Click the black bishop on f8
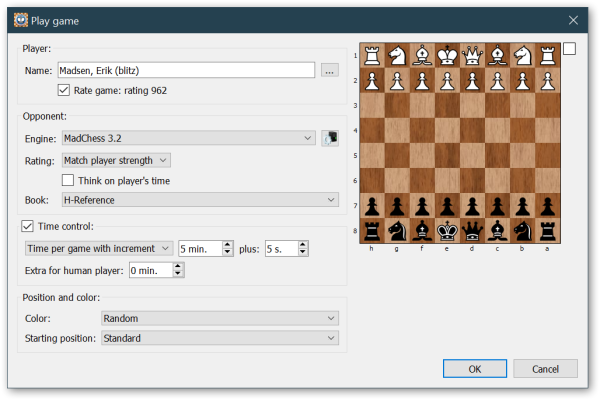The height and width of the screenshot is (400, 600). [422, 231]
